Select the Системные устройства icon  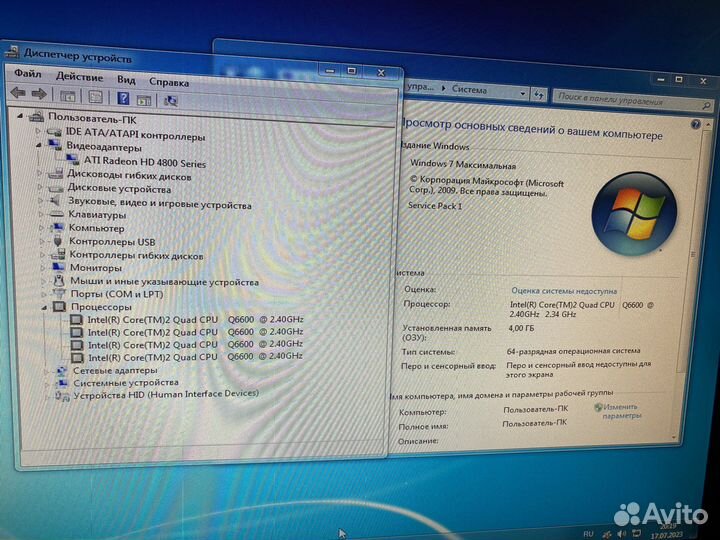coord(62,382)
